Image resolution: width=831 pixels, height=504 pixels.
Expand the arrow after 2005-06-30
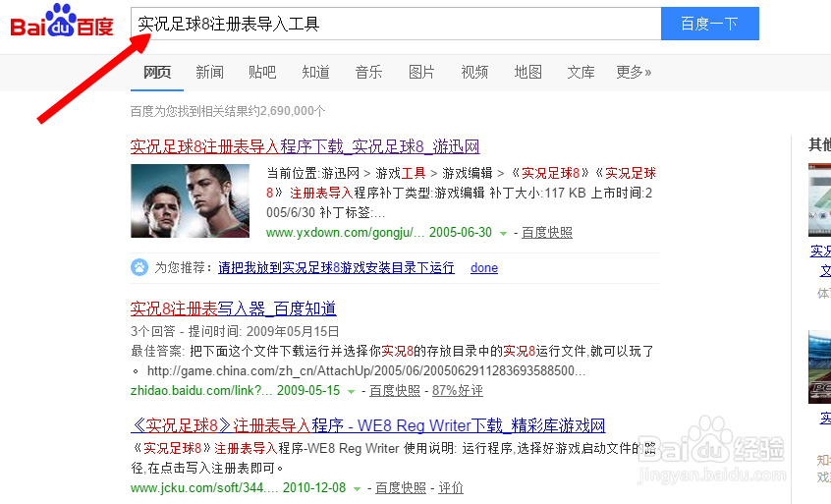click(503, 233)
